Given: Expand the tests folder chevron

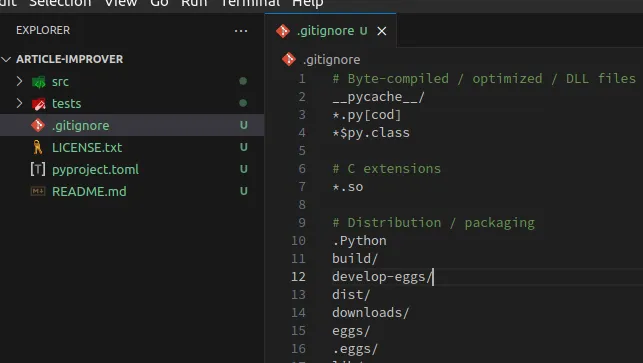Looking at the screenshot, I should click(19, 103).
